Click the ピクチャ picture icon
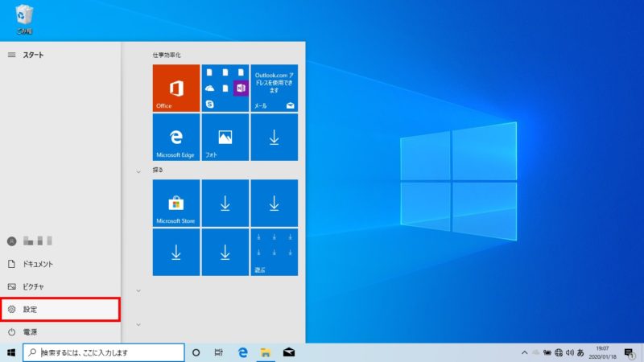The width and height of the screenshot is (644, 362). [12, 286]
